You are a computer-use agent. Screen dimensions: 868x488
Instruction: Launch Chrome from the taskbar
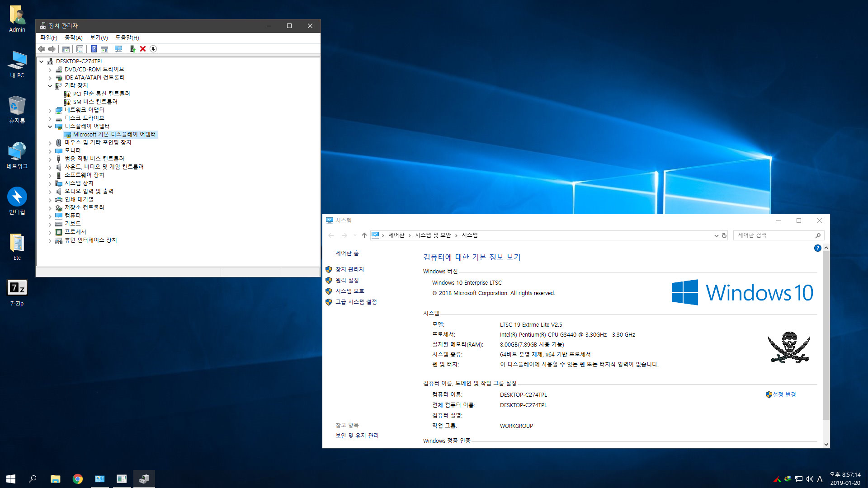click(x=78, y=479)
